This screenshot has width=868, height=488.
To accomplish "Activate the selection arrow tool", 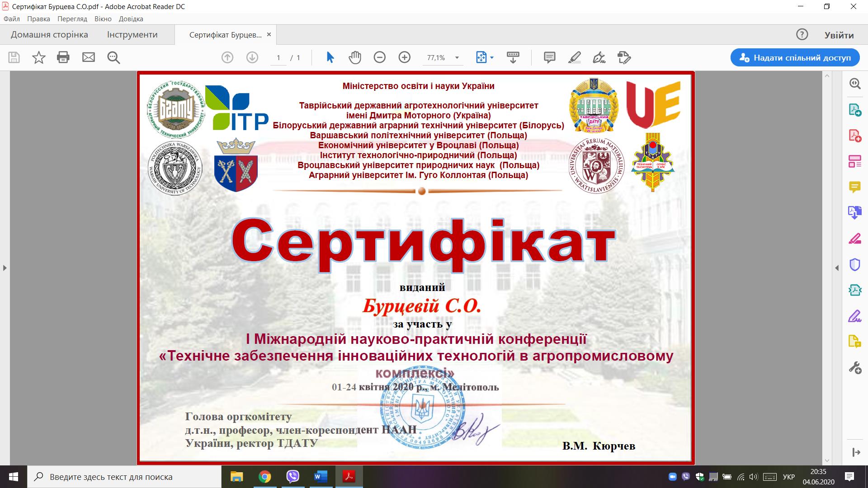I will pyautogui.click(x=330, y=57).
